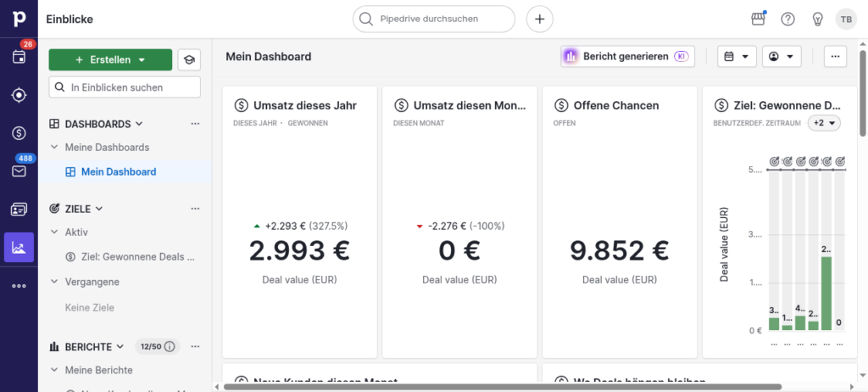Open the Contacts card icon in sidebar

(19, 209)
